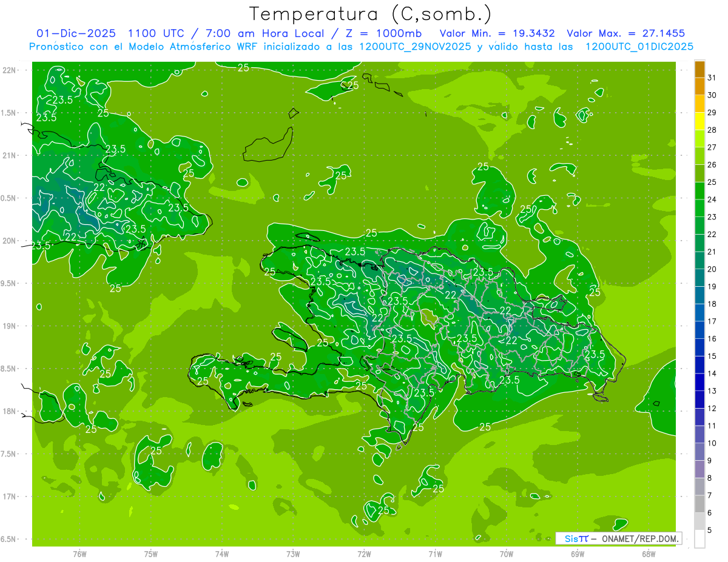
Task: Click "7:00 am Hora Local" text
Action: (x=267, y=33)
